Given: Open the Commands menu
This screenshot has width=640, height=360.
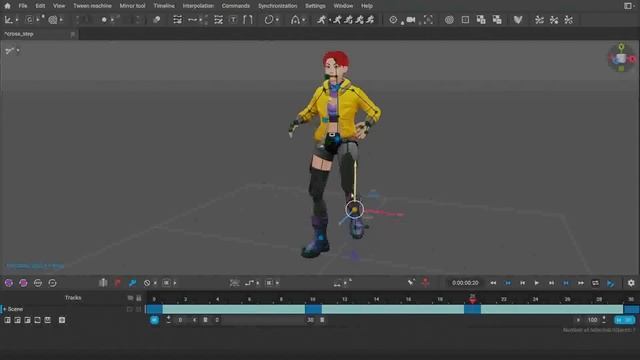Looking at the screenshot, I should click(x=236, y=6).
